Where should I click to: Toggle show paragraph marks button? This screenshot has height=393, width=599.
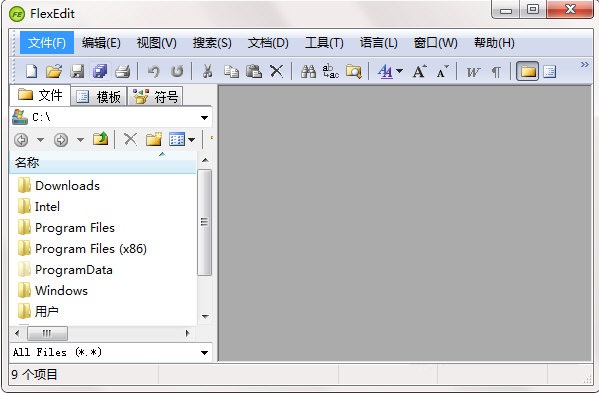click(496, 72)
